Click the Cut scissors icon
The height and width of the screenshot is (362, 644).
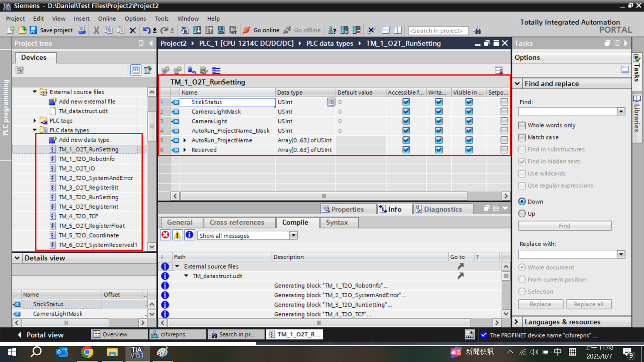tap(96, 30)
